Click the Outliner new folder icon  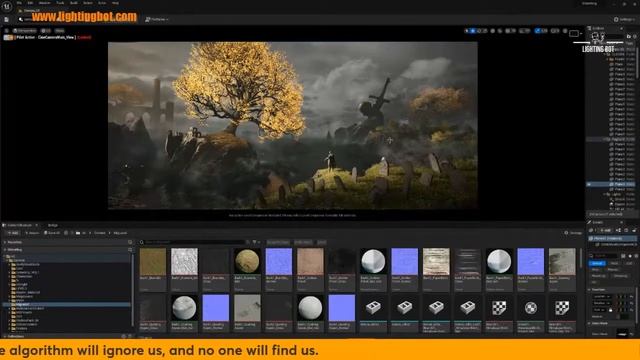click(629, 36)
